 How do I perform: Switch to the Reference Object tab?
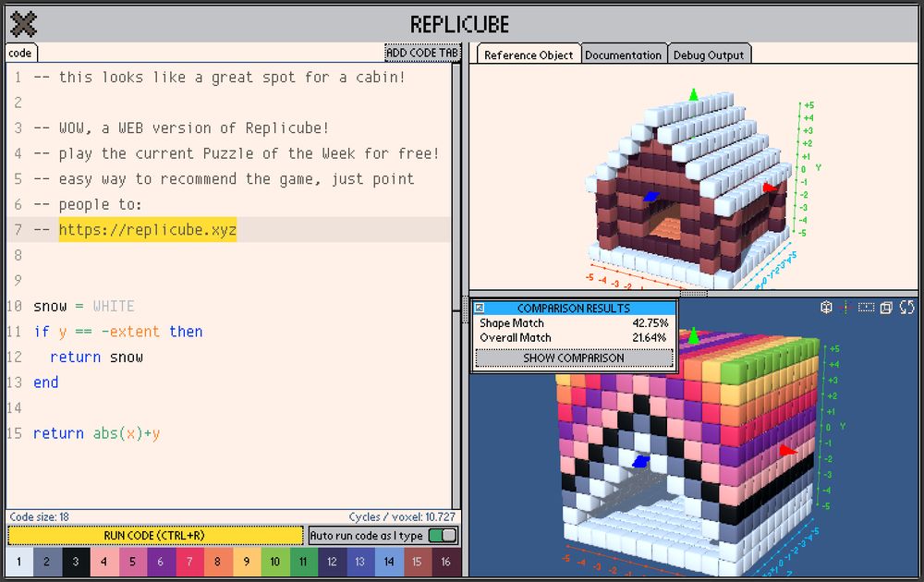click(529, 55)
